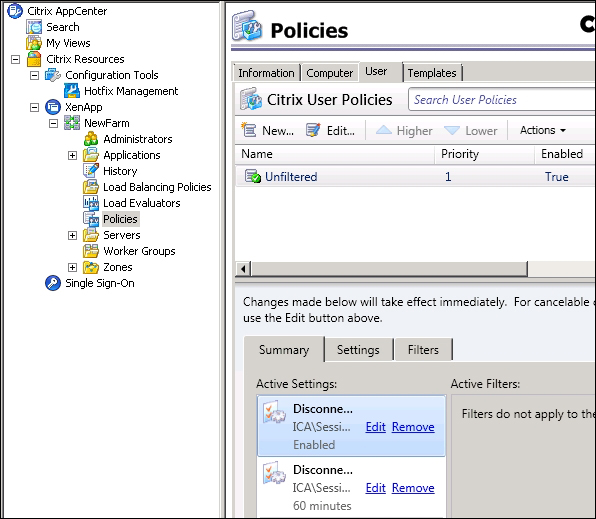
Task: Click the Citrix User Policies icon
Action: pyautogui.click(x=250, y=99)
